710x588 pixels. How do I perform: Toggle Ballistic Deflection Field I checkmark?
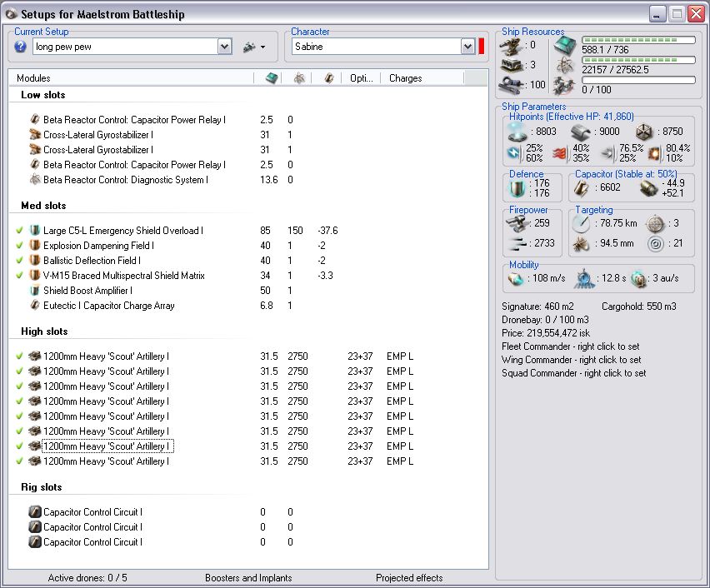coord(19,261)
